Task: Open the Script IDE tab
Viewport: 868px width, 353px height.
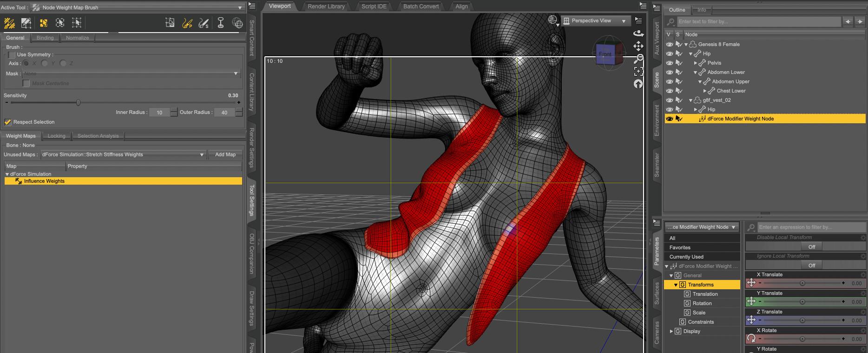Action: click(x=374, y=7)
